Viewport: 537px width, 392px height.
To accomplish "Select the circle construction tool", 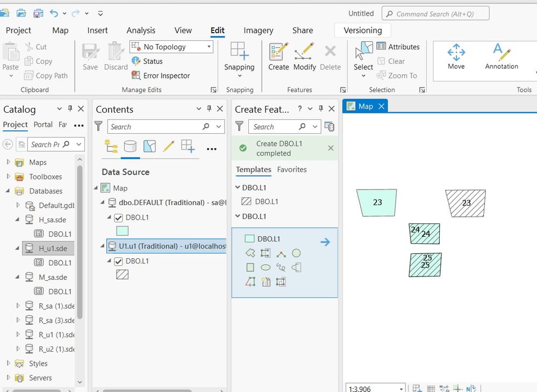I will point(296,253).
